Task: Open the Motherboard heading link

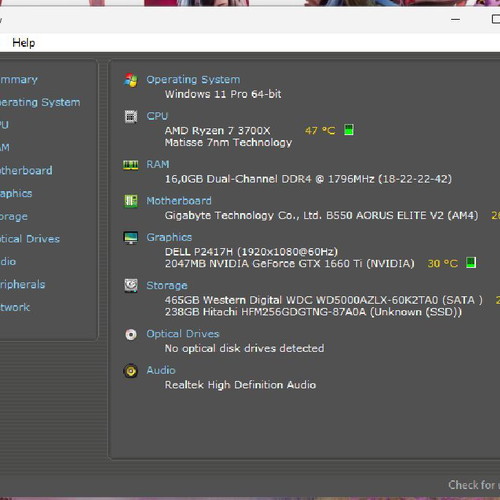Action: click(x=179, y=201)
